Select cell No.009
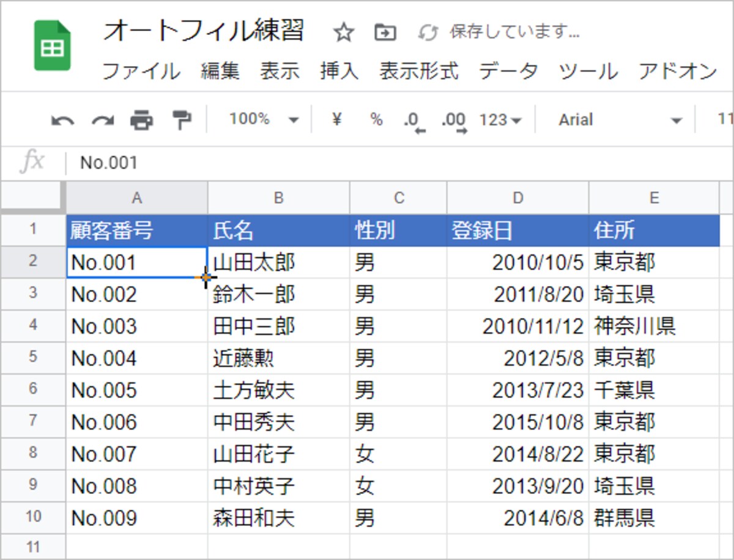Viewport: 734px width, 560px height. click(x=136, y=517)
